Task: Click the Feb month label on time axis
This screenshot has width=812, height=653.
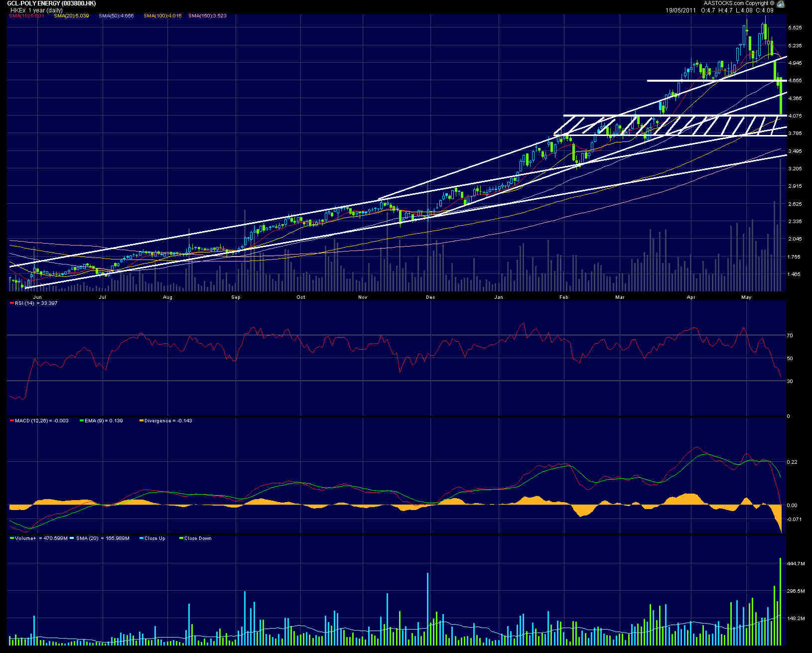Action: (564, 297)
